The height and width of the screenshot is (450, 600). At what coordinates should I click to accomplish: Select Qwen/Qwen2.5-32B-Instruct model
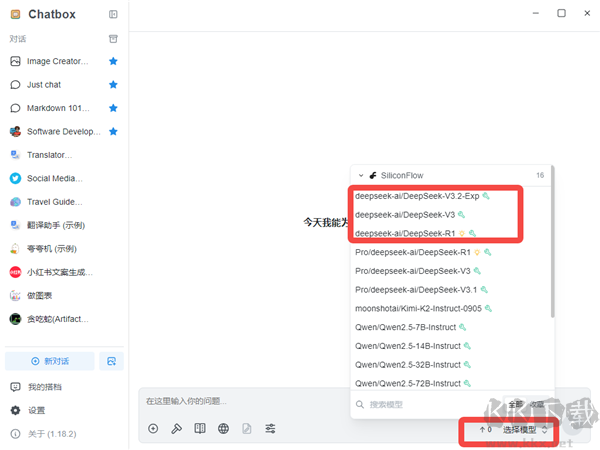click(452, 365)
